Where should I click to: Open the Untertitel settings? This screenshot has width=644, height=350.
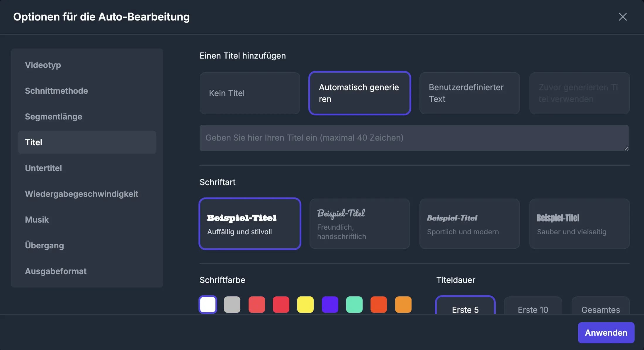click(x=43, y=168)
